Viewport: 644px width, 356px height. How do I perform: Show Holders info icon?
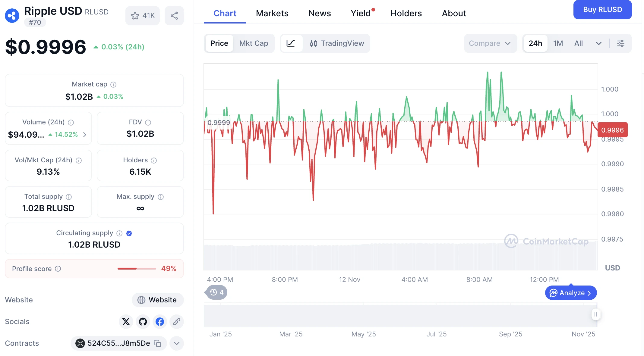click(x=154, y=161)
